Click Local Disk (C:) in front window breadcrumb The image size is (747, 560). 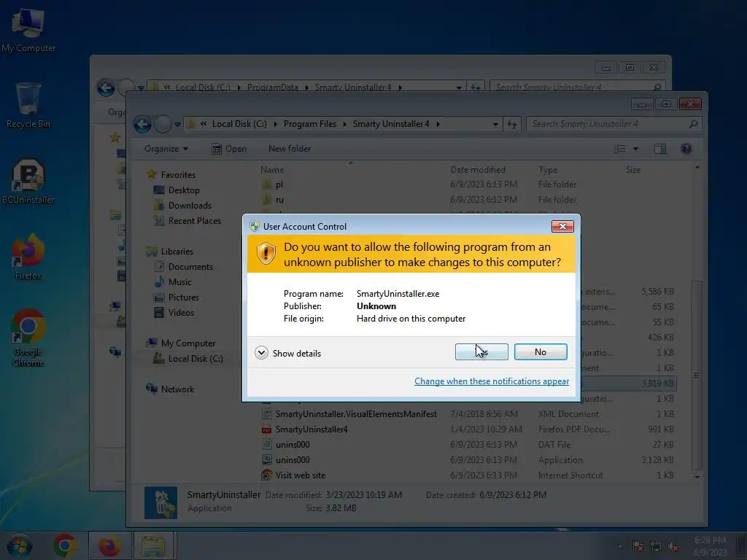coord(239,124)
